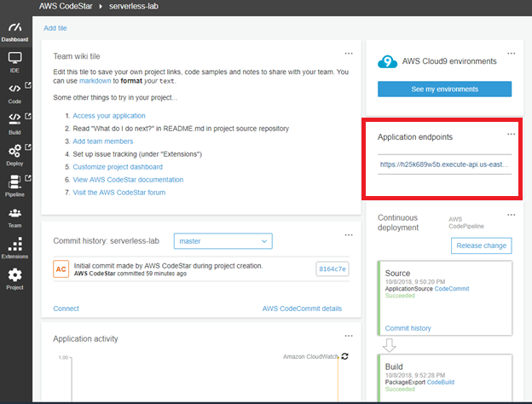The height and width of the screenshot is (404, 532).
Task: Open Commit history tile options menu
Action: pos(349,235)
